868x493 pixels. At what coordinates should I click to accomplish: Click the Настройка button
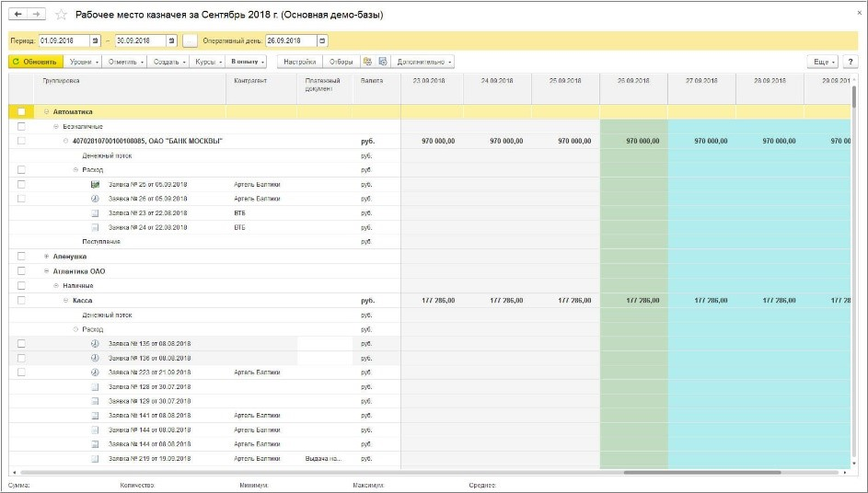coord(300,62)
